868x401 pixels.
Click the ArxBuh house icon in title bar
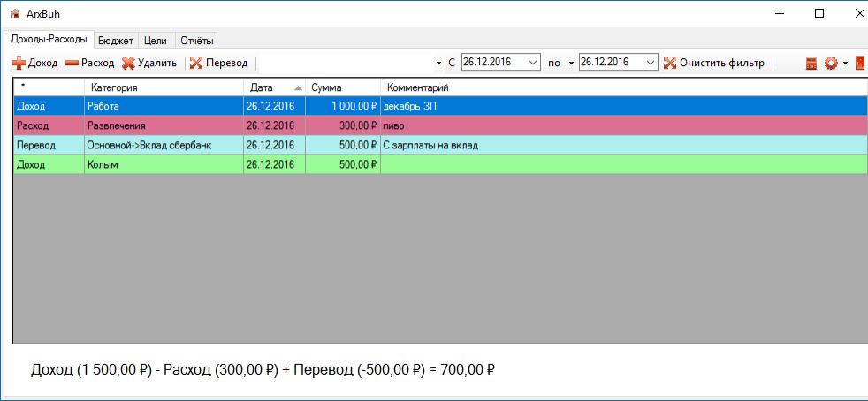pyautogui.click(x=14, y=14)
